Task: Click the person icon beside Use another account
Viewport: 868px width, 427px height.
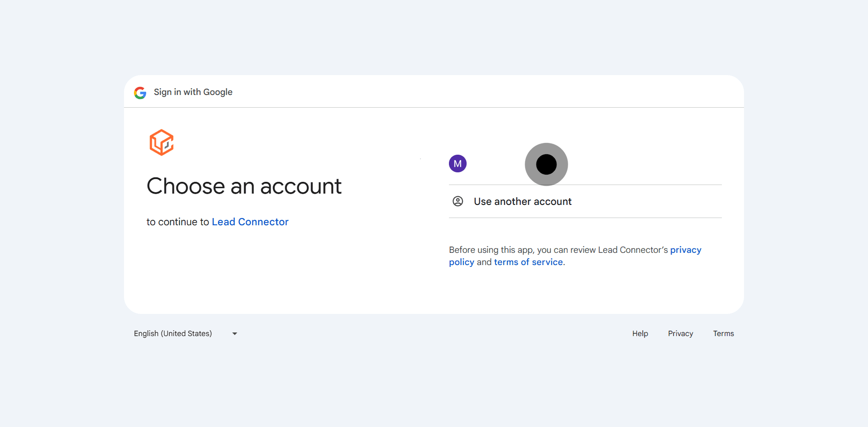Action: tap(458, 201)
